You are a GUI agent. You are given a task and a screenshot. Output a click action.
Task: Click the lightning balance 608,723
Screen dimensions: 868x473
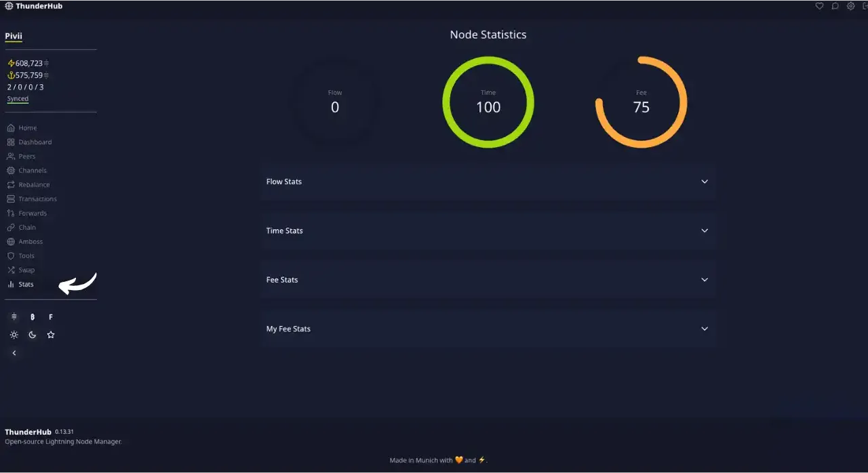pos(28,63)
